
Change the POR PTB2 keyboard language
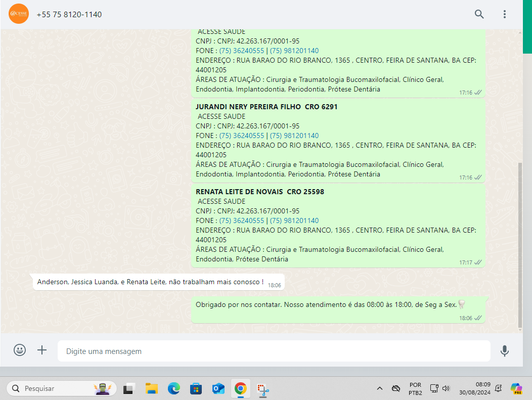point(415,389)
